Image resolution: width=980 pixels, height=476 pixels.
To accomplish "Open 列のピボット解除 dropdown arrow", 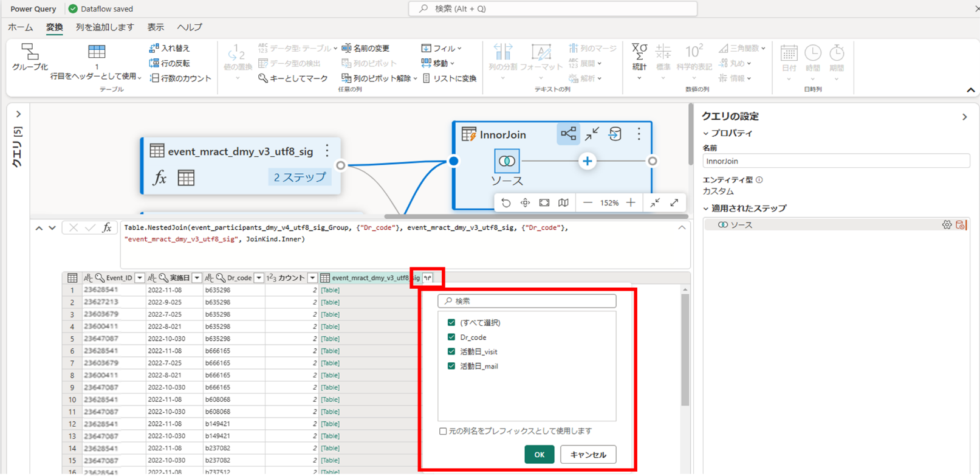I will pos(416,78).
